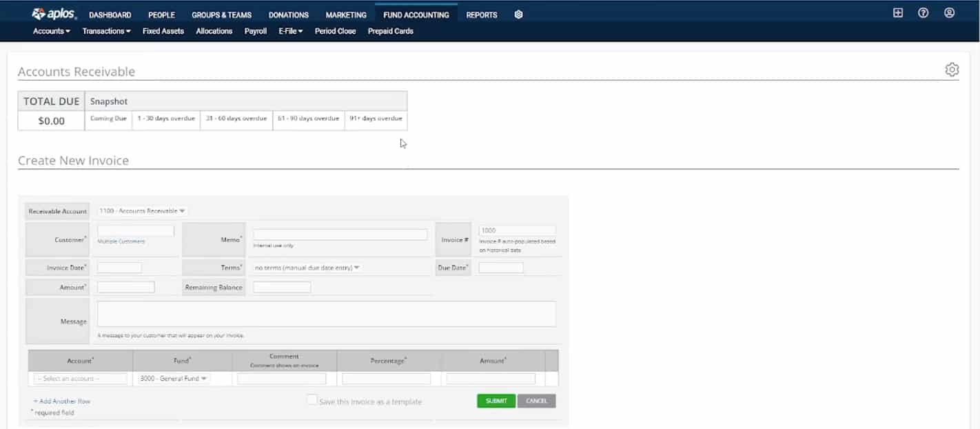Submit the new invoice
Screen dimensions: 980x429
pos(496,400)
